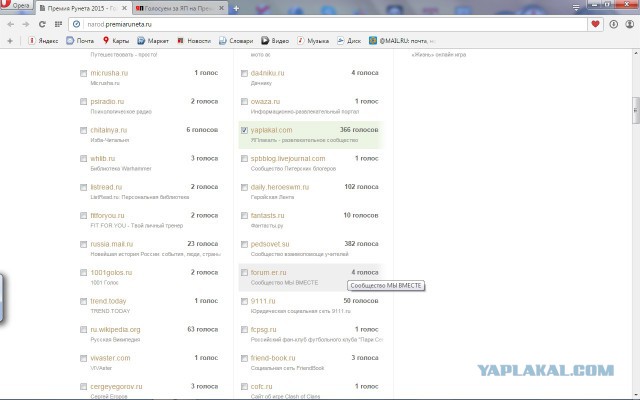Open the da4niku.ru link

point(267,73)
